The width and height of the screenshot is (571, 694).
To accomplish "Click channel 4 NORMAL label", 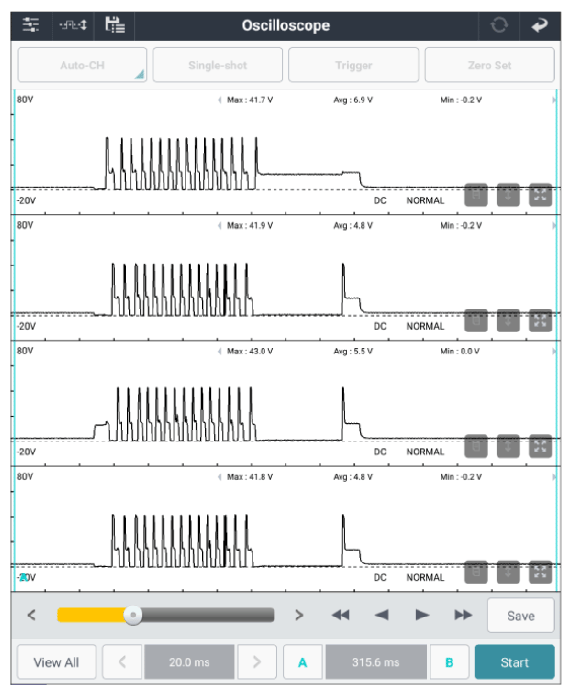I will tap(425, 578).
